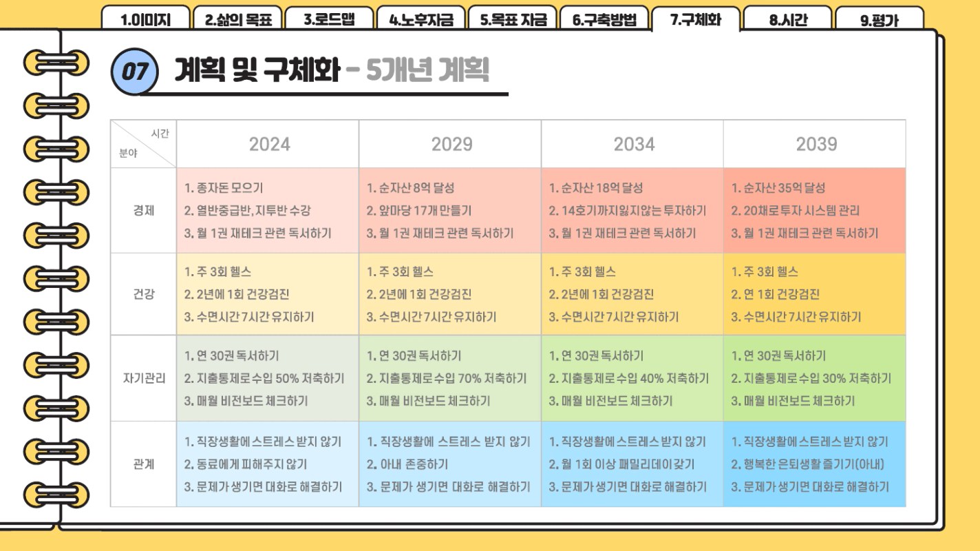Open the 5.목표 자금 tab
This screenshot has width=980, height=551.
pos(513,19)
